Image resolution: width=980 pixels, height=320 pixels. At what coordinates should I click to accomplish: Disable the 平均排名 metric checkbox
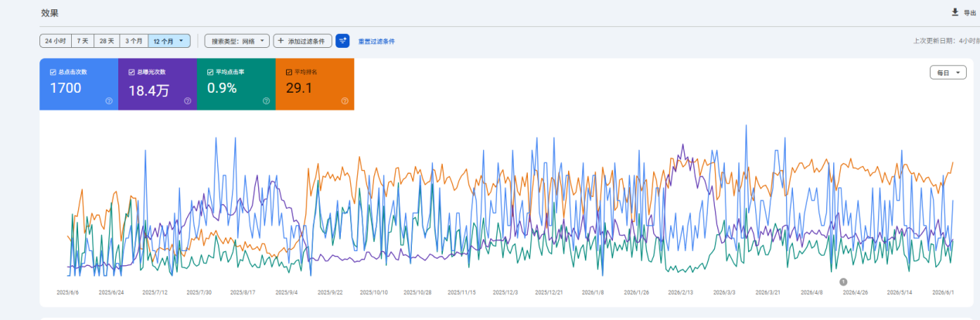[289, 72]
